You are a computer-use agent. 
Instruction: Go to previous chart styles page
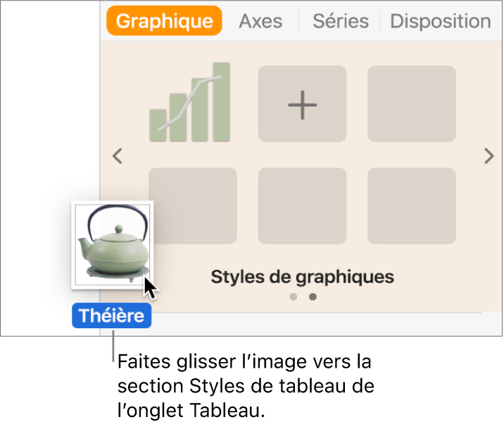tap(118, 156)
